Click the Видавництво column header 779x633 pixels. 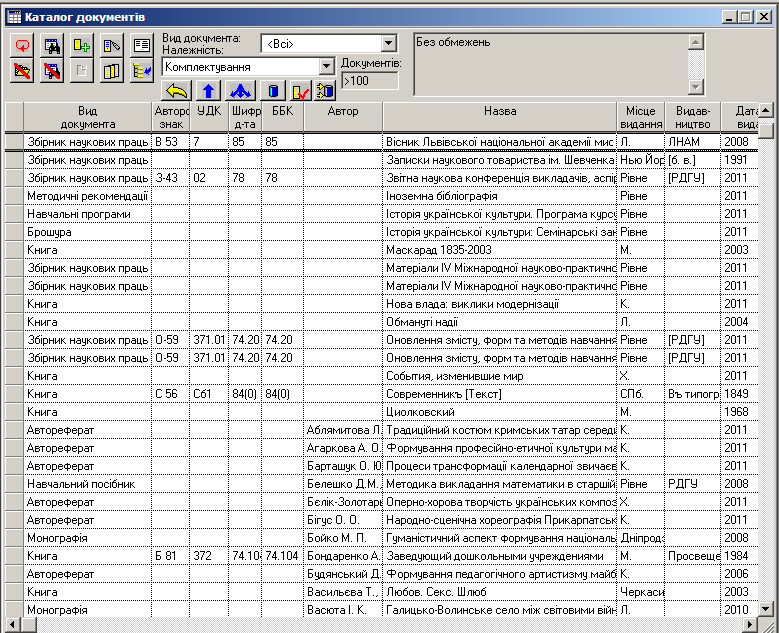click(693, 117)
